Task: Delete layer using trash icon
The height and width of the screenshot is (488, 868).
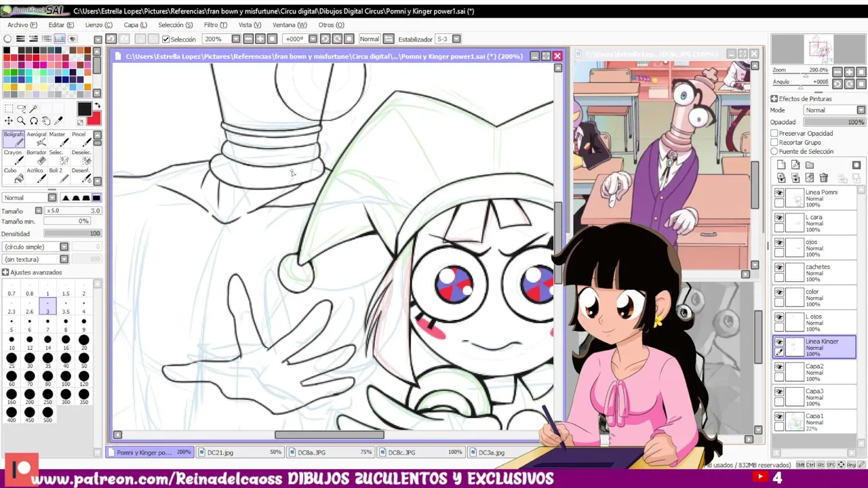Action: 823,178
